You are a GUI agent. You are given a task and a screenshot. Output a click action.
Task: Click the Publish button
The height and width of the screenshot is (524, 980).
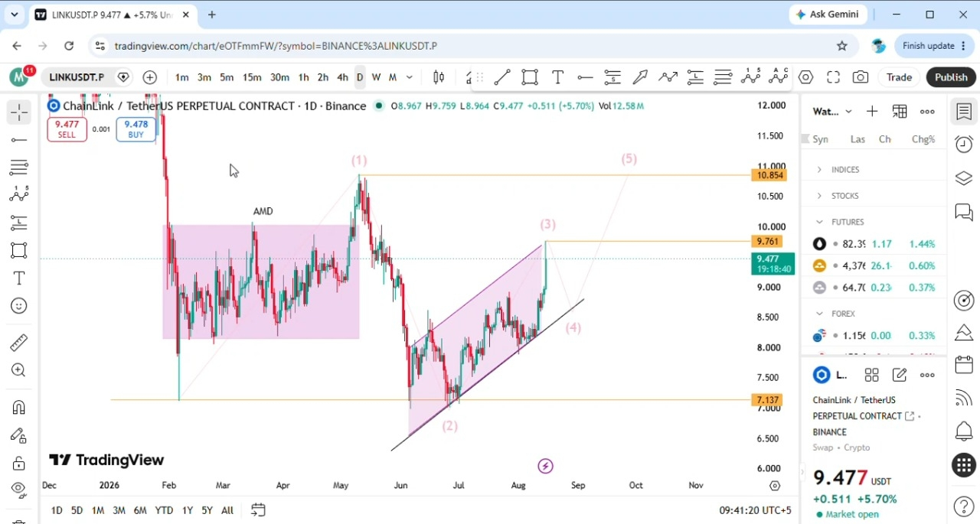click(951, 77)
